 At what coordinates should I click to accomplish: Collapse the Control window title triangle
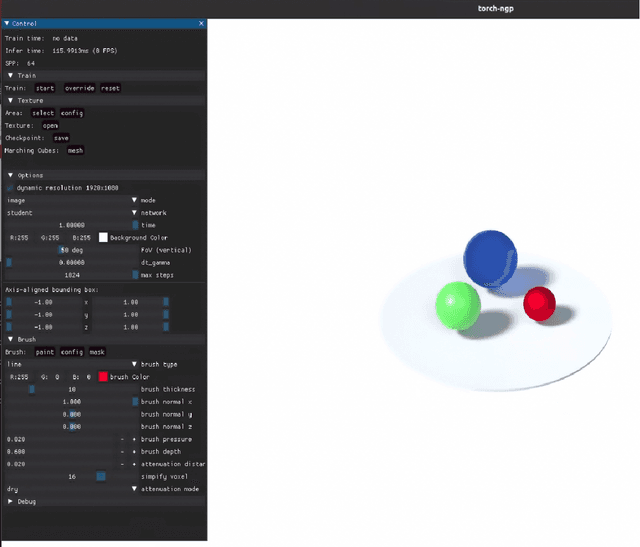(8, 21)
